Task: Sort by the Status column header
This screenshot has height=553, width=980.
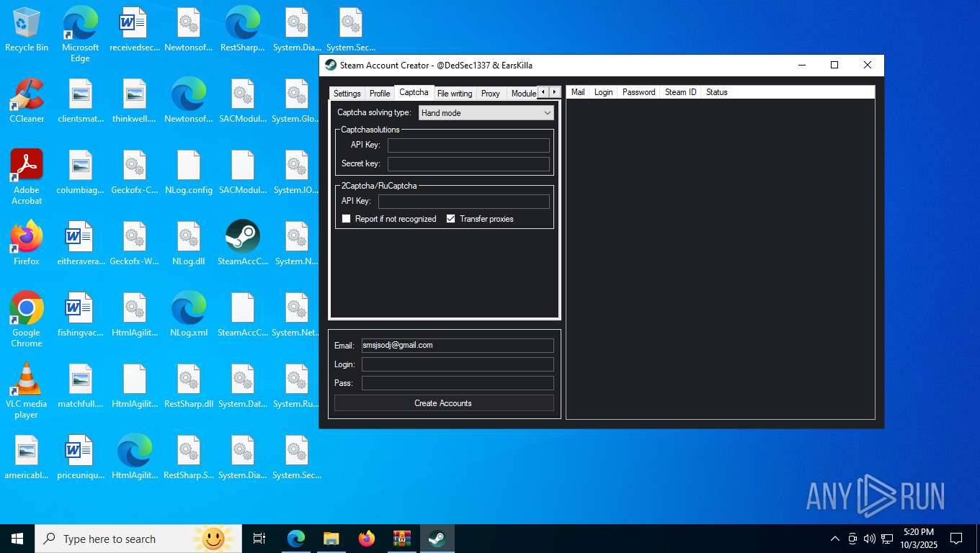Action: 716,92
